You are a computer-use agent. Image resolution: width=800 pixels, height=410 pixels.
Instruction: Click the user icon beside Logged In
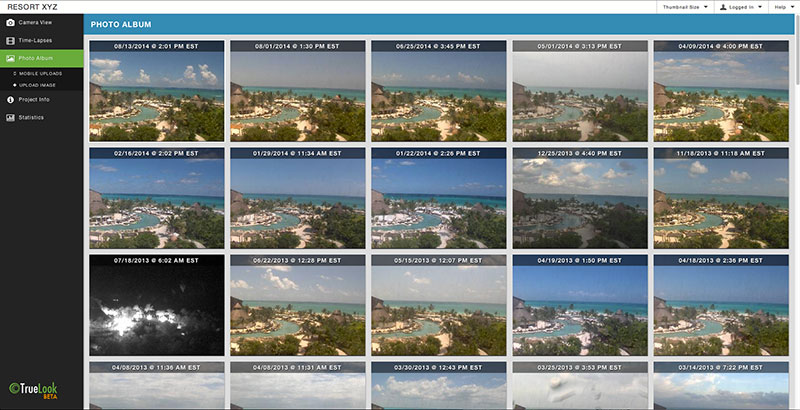click(723, 7)
